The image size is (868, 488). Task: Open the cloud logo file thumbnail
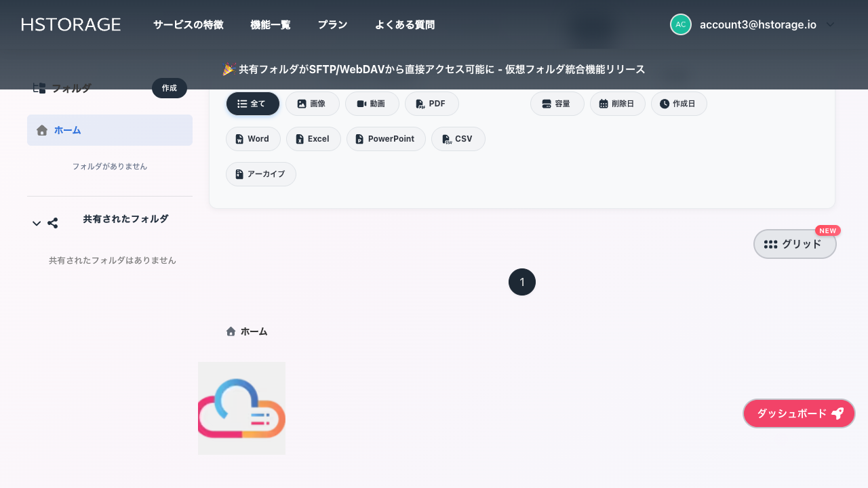point(241,408)
